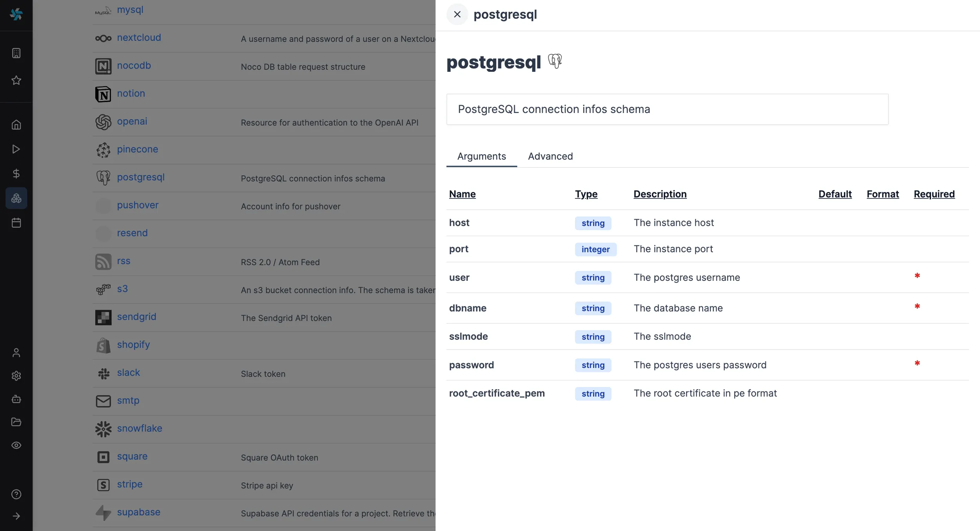
Task: Open the user account icon
Action: [x=16, y=353]
